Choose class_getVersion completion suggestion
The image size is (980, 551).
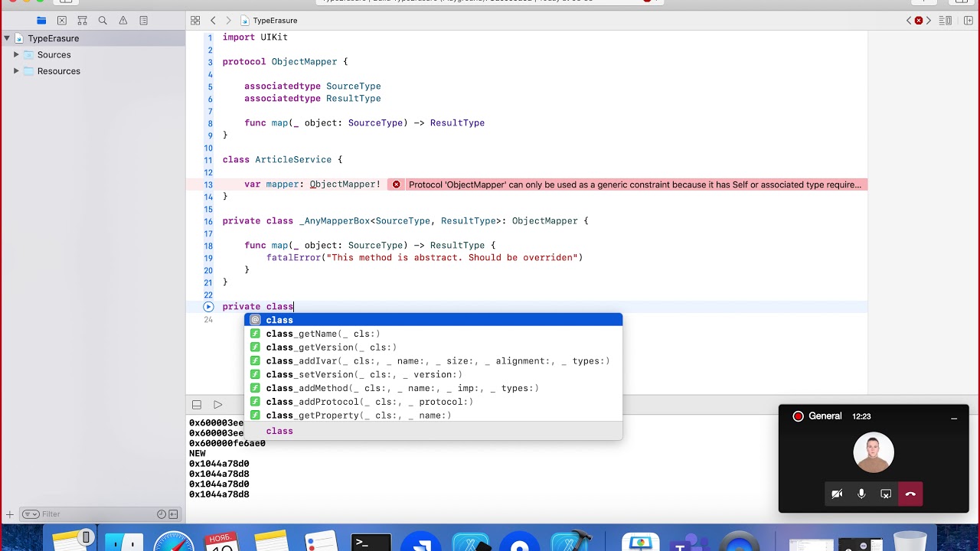pyautogui.click(x=433, y=347)
